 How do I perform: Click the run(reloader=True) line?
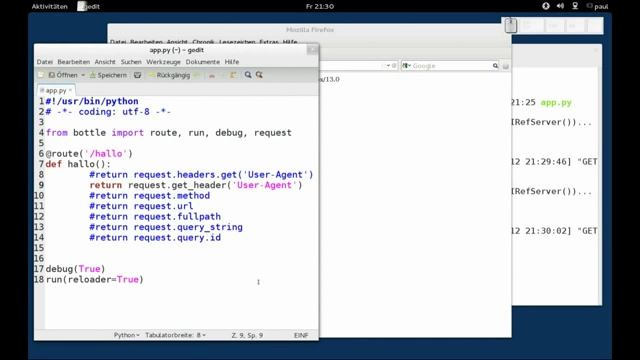coord(95,280)
